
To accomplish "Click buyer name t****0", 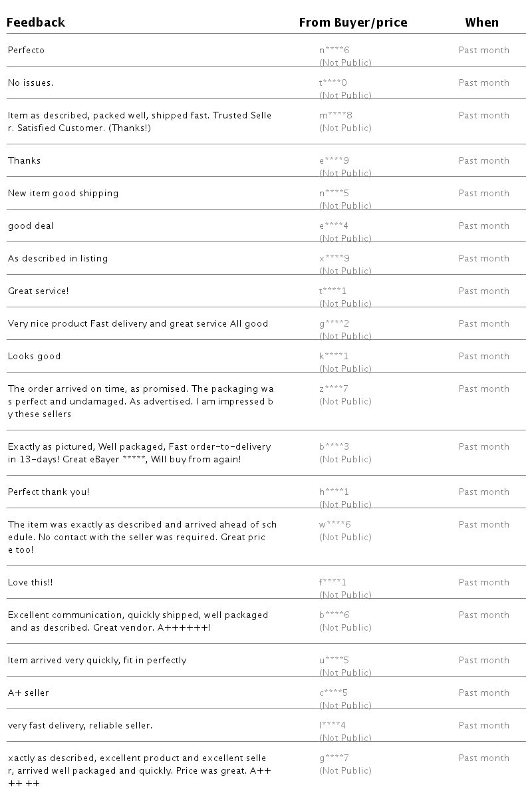I will click(x=333, y=83).
